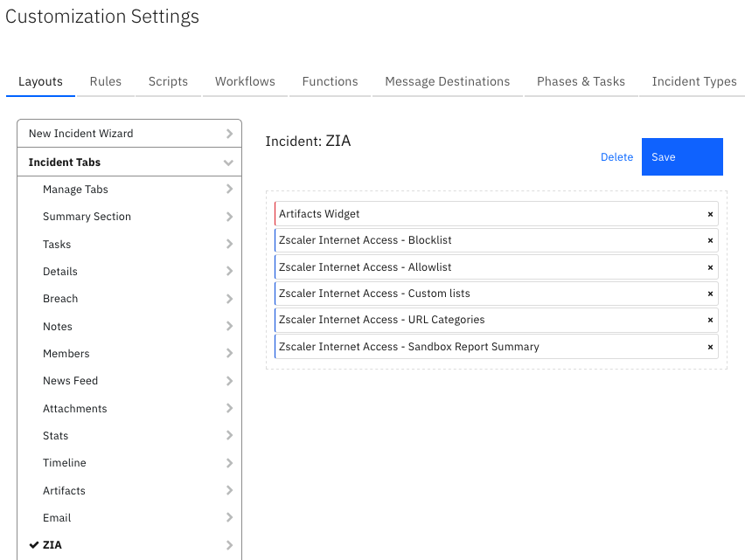This screenshot has height=560, width=745.
Task: Open the Timeline row chevron arrow
Action: pyautogui.click(x=229, y=463)
